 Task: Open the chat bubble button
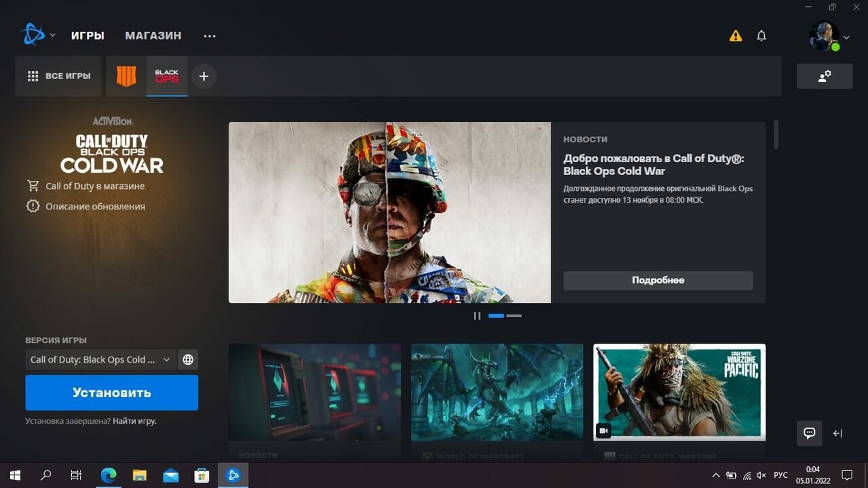[x=809, y=433]
